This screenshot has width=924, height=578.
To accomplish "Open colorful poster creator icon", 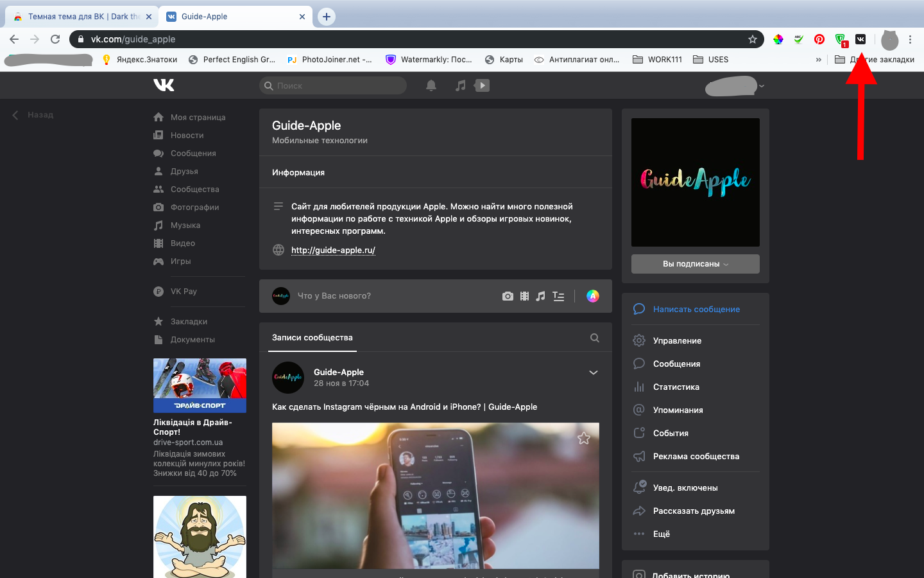I will pos(593,295).
